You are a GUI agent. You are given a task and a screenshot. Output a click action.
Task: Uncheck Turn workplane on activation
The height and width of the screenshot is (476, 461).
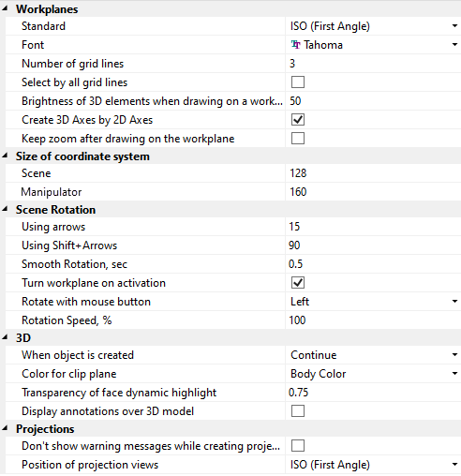[x=298, y=283]
